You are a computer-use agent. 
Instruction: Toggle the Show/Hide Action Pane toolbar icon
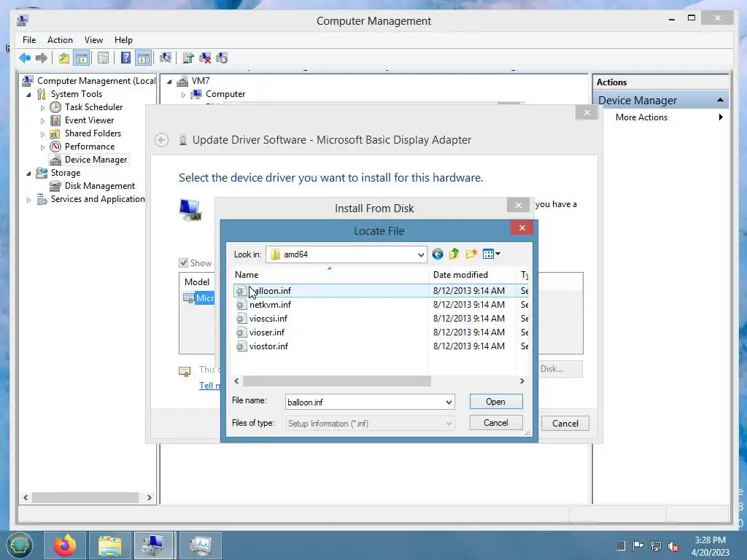(x=144, y=58)
